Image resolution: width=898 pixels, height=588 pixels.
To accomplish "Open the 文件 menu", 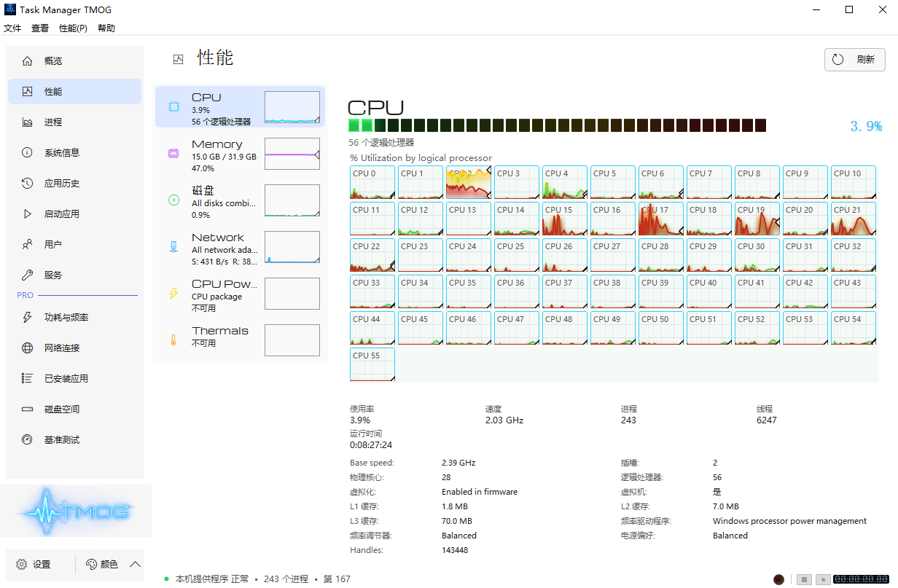I will tap(12, 28).
